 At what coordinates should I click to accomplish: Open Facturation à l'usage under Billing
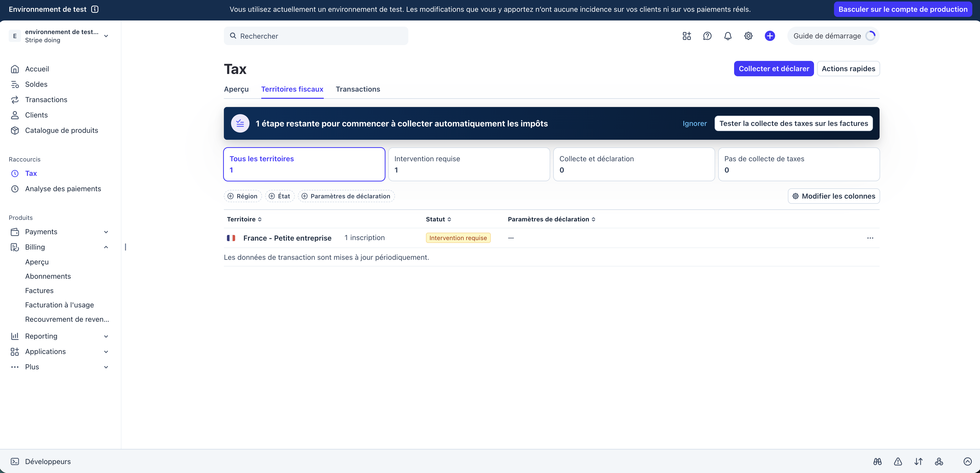click(x=59, y=305)
